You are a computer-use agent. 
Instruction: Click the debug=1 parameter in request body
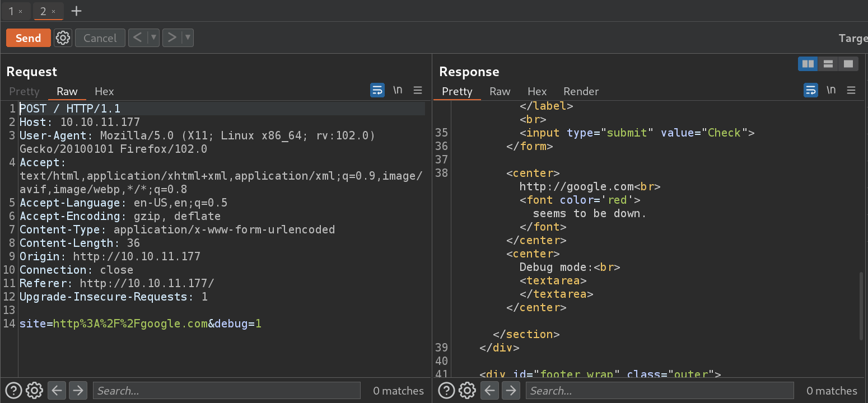pos(238,324)
